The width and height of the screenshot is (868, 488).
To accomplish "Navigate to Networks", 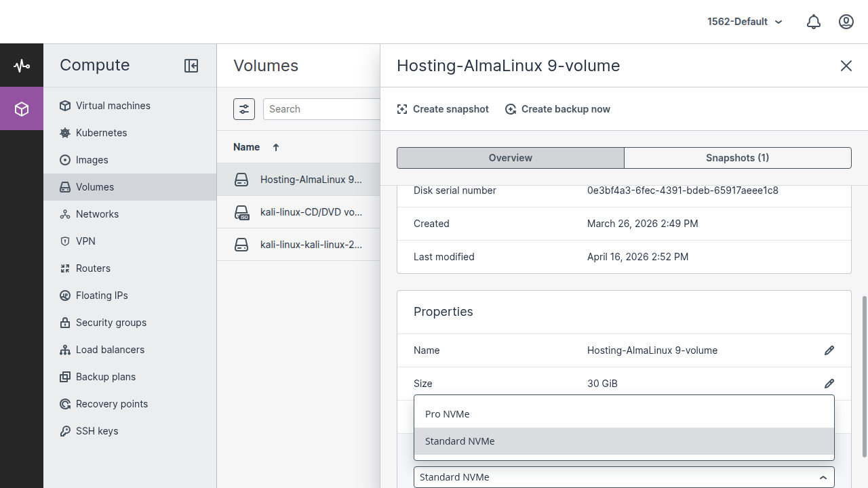I will tap(130, 214).
